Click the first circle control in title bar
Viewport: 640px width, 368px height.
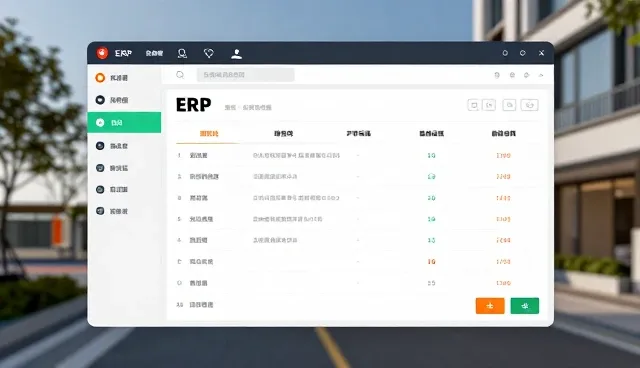tap(505, 53)
